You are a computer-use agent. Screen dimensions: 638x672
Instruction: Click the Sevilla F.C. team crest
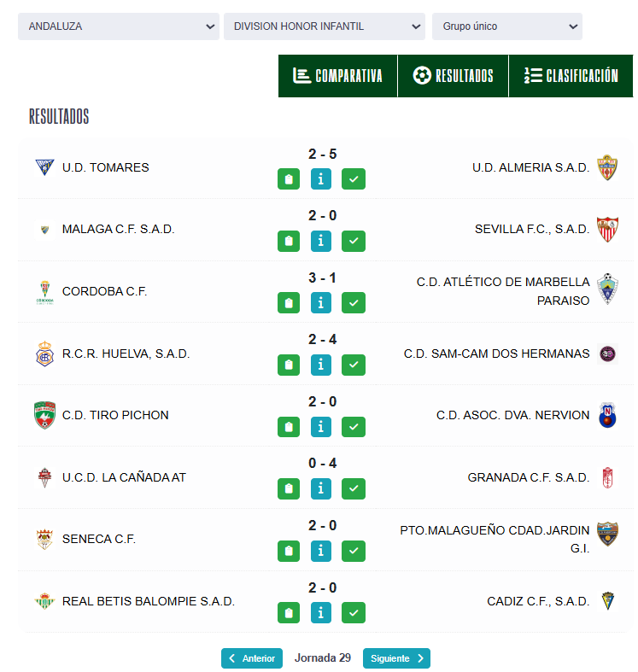(606, 229)
